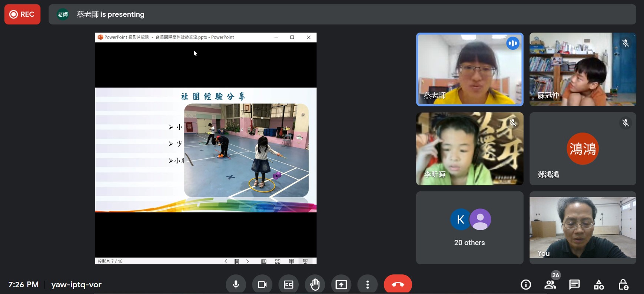Click the Present now screen share icon
The image size is (644, 294).
pos(341,284)
